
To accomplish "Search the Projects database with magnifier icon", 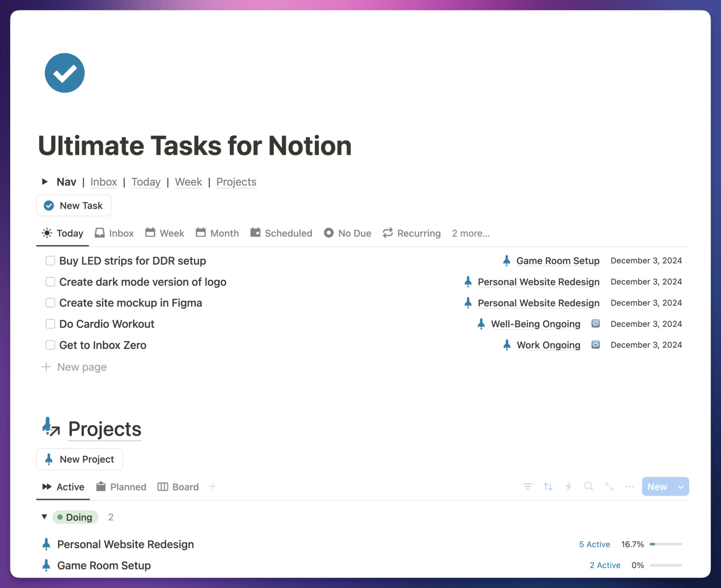I will pyautogui.click(x=589, y=487).
